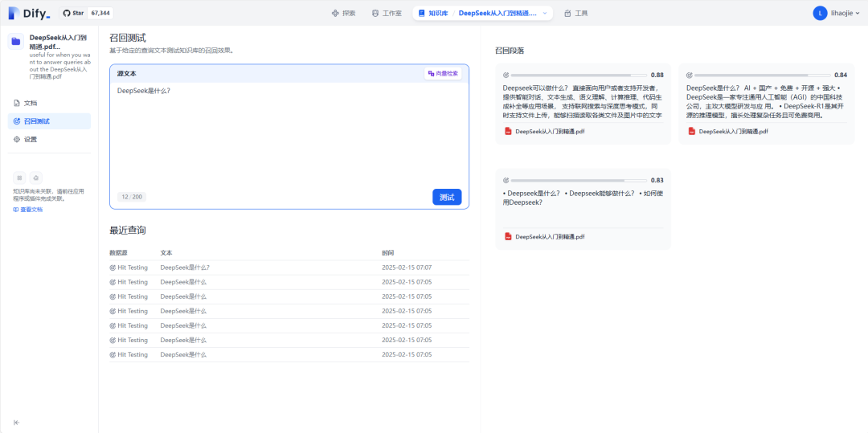Switch to the 知识库 tab
Image resolution: width=868 pixels, height=433 pixels.
433,14
